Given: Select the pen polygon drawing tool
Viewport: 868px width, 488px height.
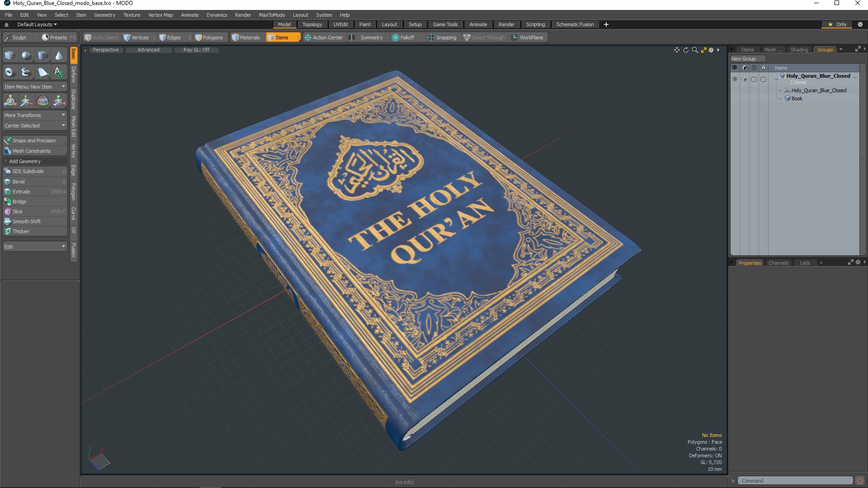Looking at the screenshot, I should point(42,72).
